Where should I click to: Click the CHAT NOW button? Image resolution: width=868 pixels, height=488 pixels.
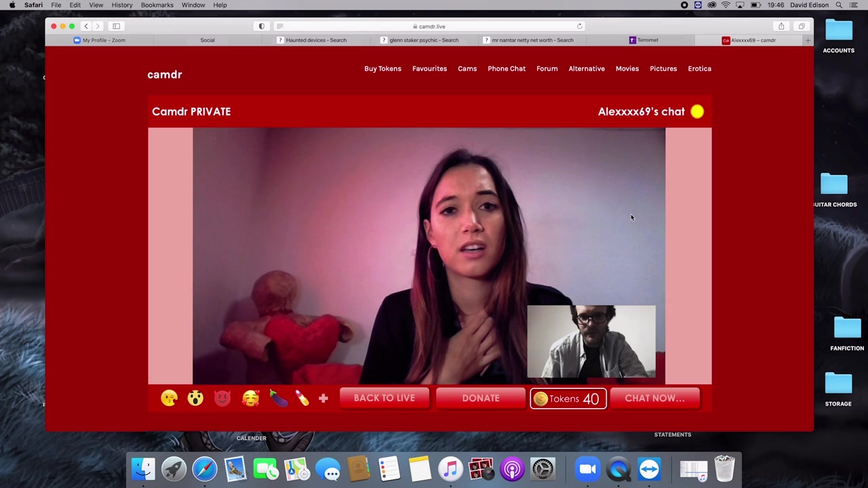click(654, 399)
